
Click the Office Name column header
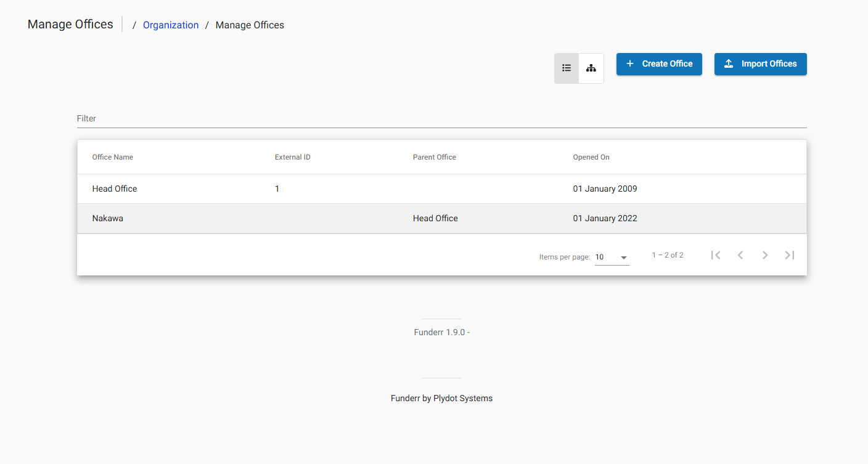coord(112,157)
